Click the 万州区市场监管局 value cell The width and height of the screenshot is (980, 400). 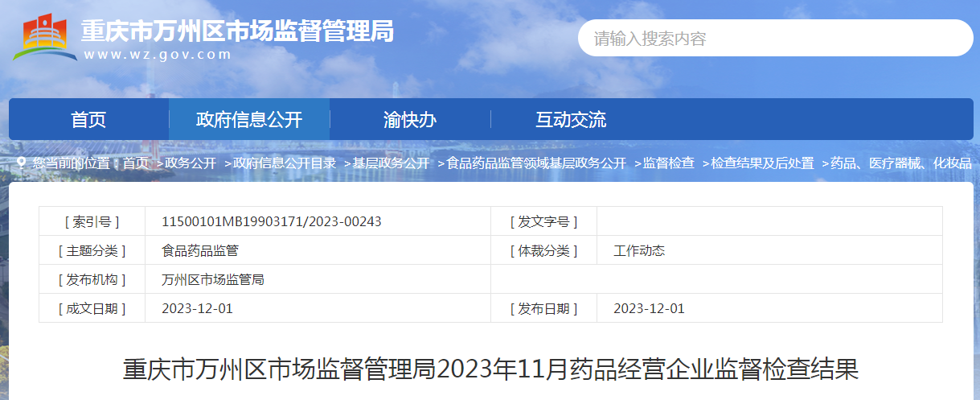coord(318,279)
